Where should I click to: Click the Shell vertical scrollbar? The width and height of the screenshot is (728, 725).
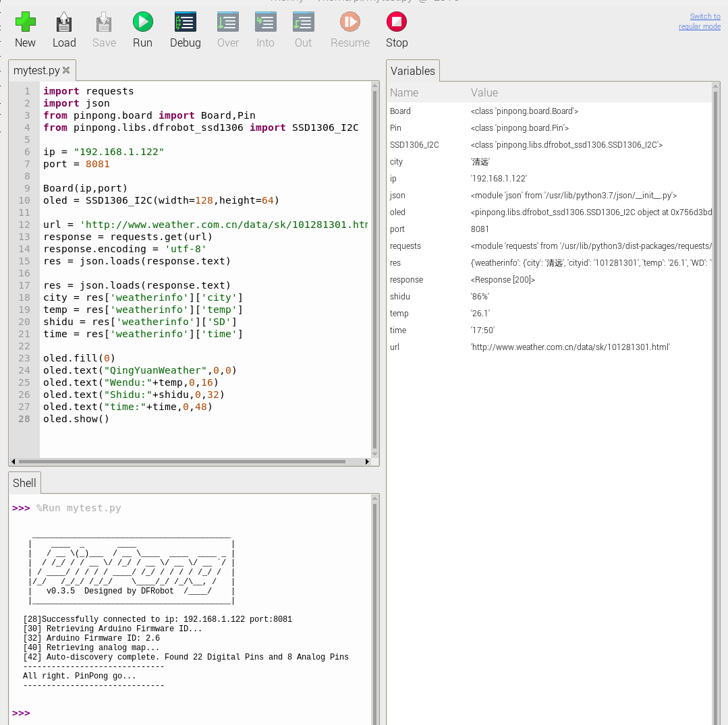[374, 609]
